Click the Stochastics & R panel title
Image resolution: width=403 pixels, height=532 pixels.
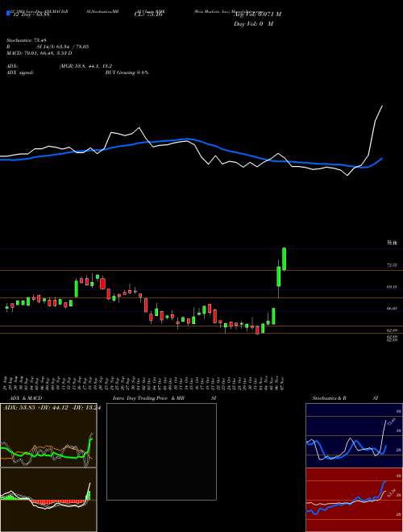(x=329, y=398)
